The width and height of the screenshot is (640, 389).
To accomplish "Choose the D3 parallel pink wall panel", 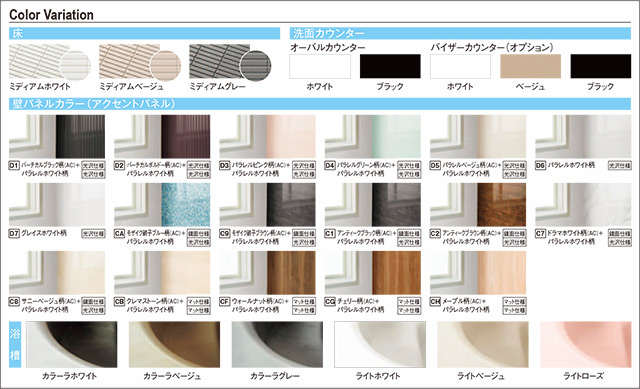I will click(x=267, y=136).
